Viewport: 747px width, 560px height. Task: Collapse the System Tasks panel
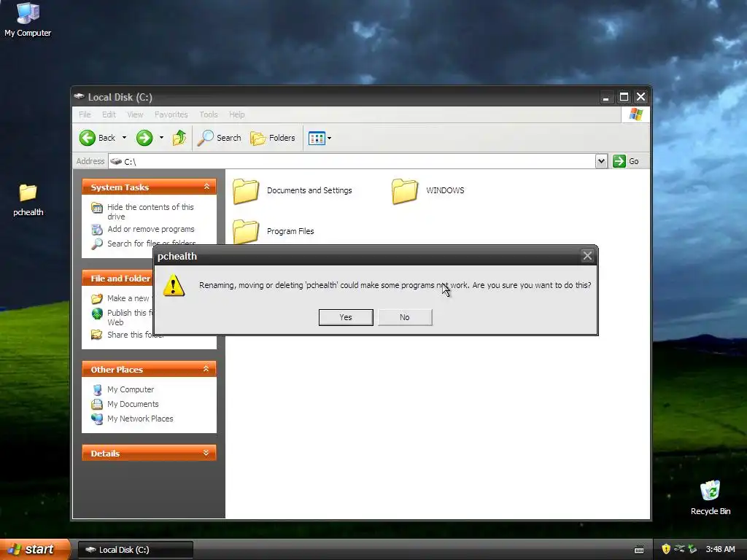(x=206, y=187)
